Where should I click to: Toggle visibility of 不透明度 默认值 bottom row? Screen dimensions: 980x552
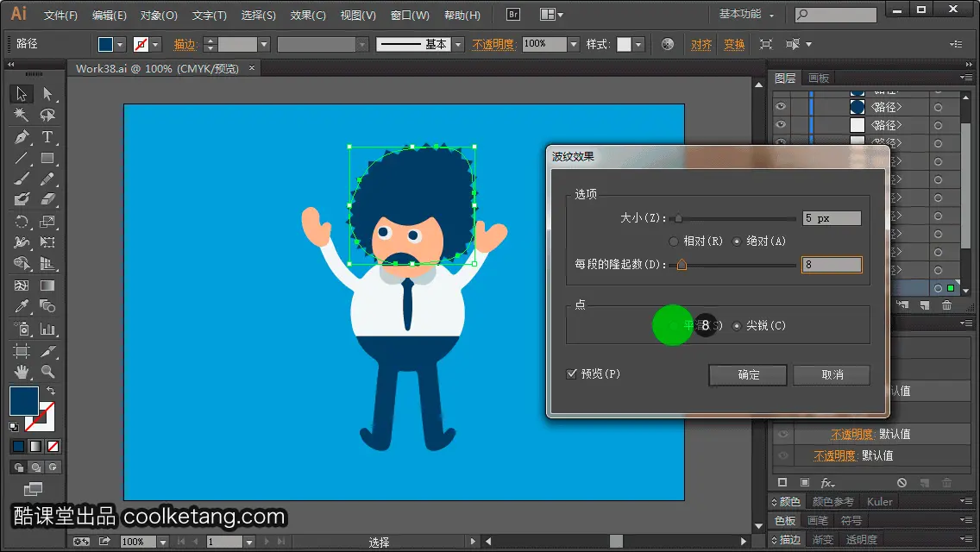coord(783,455)
